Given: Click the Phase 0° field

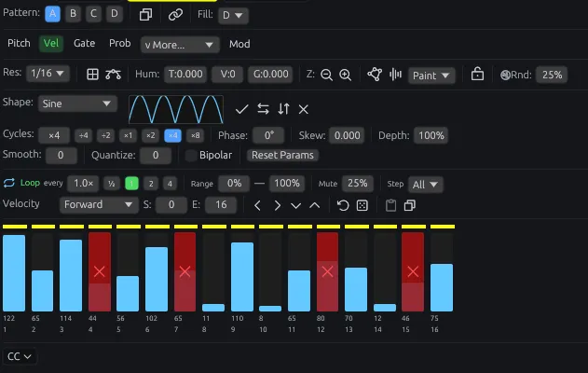Looking at the screenshot, I should (x=268, y=135).
